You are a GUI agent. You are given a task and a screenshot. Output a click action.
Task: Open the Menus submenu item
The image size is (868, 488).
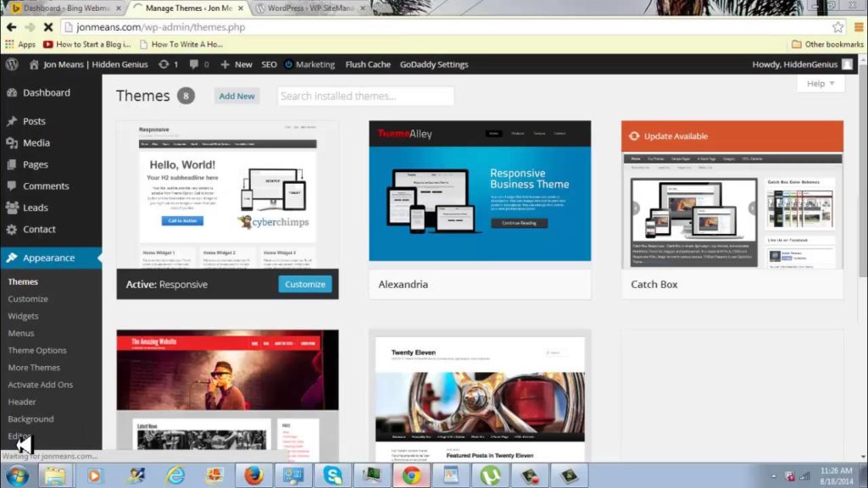tap(21, 333)
